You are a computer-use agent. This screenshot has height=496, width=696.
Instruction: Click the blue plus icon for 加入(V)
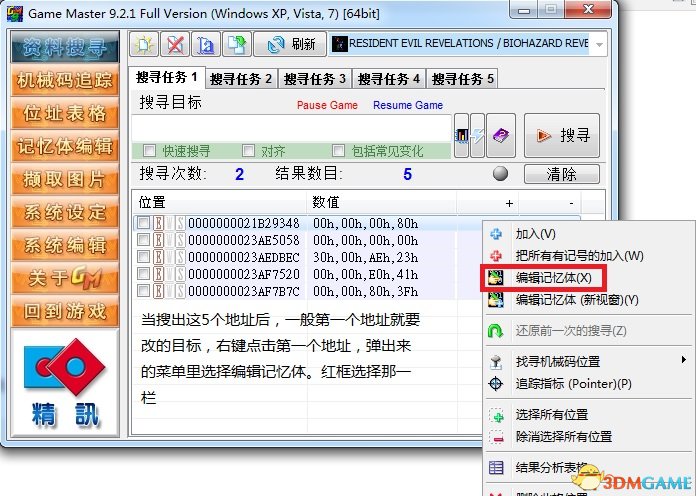(x=496, y=234)
